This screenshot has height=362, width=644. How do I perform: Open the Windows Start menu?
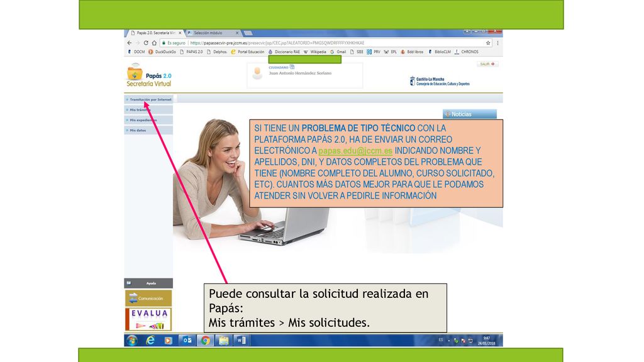(x=132, y=340)
